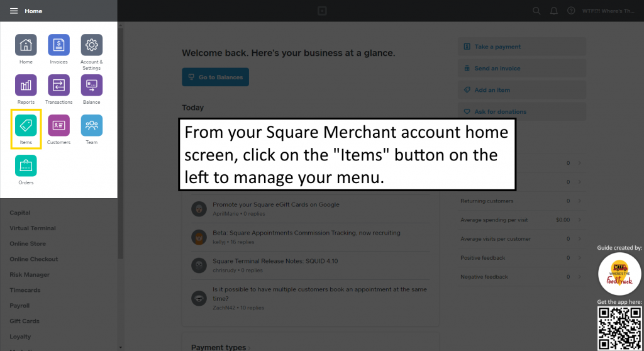Open the Invoices icon

(58, 45)
